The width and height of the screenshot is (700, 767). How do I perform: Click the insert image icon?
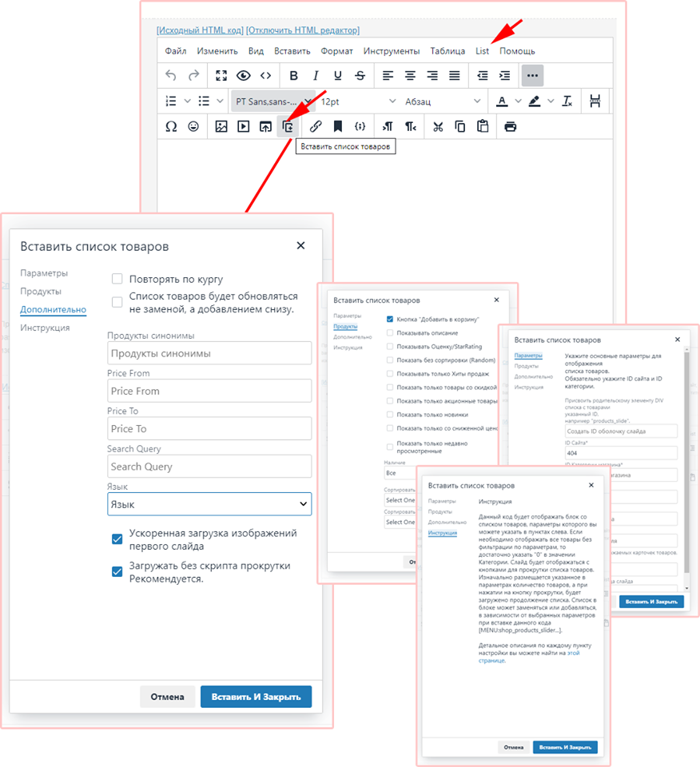pos(221,126)
